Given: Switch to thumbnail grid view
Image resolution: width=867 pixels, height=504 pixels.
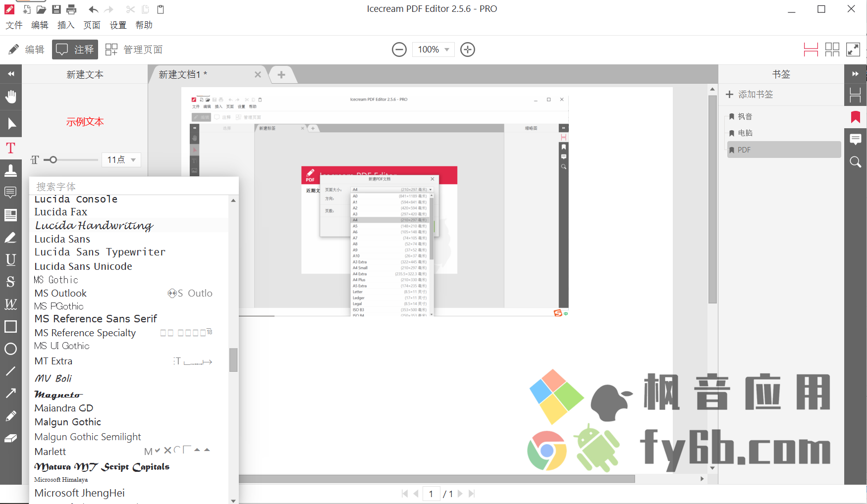Looking at the screenshot, I should pos(832,50).
